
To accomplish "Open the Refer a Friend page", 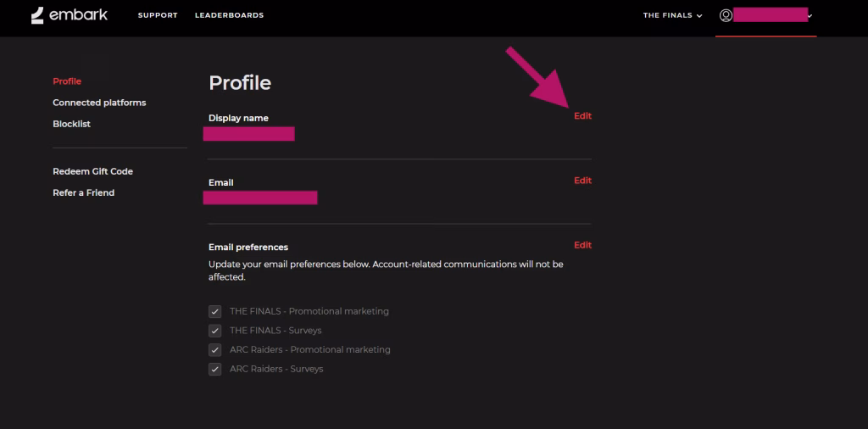I will pyautogui.click(x=83, y=192).
